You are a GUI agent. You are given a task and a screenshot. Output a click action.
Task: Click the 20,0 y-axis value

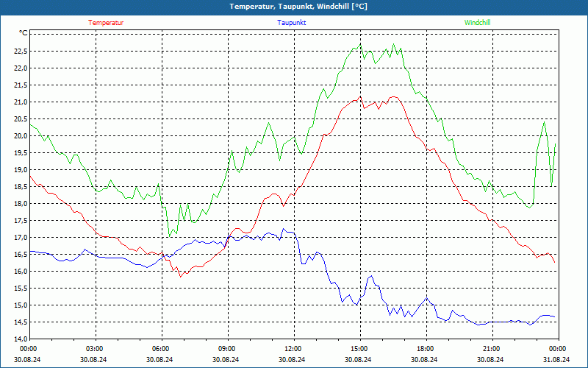21,136
